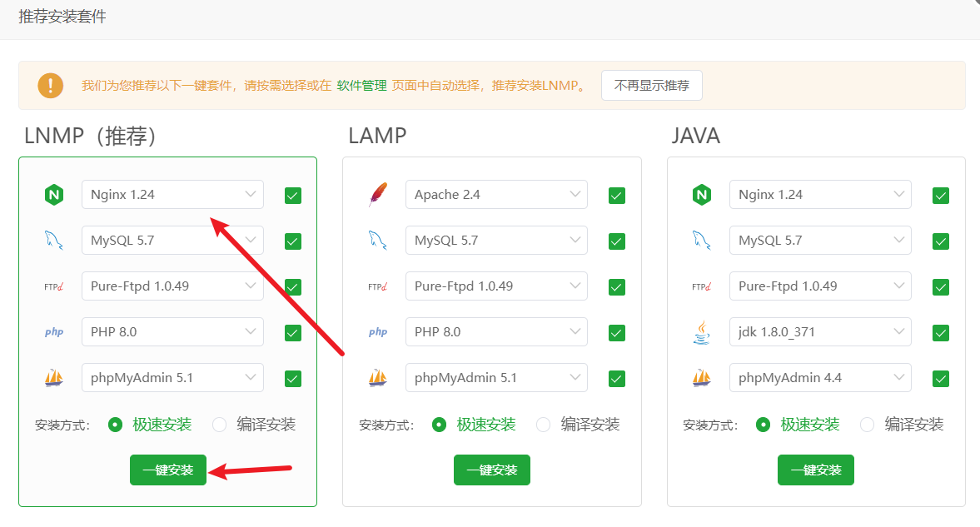Uncheck Nginx 1.24 checkbox in LNMP

(x=292, y=196)
